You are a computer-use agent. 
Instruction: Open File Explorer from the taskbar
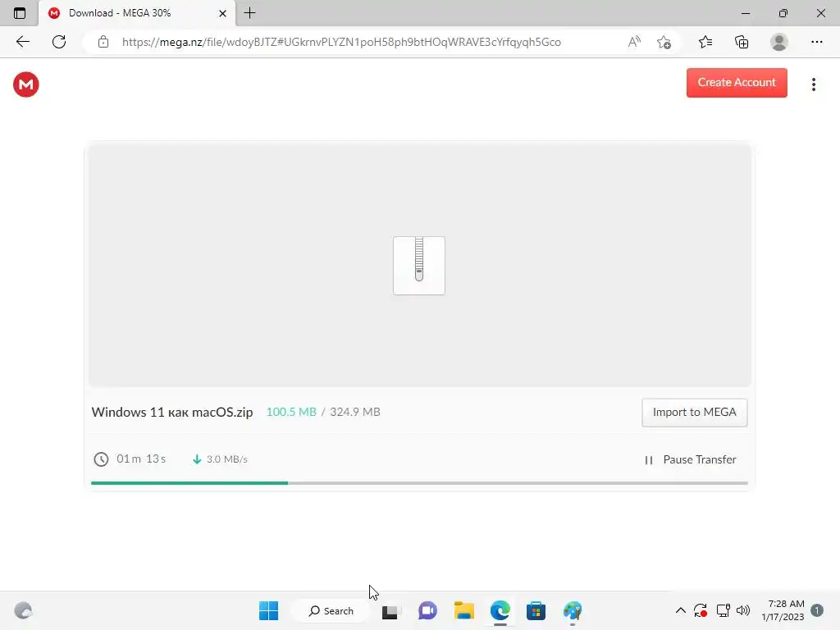pos(463,610)
